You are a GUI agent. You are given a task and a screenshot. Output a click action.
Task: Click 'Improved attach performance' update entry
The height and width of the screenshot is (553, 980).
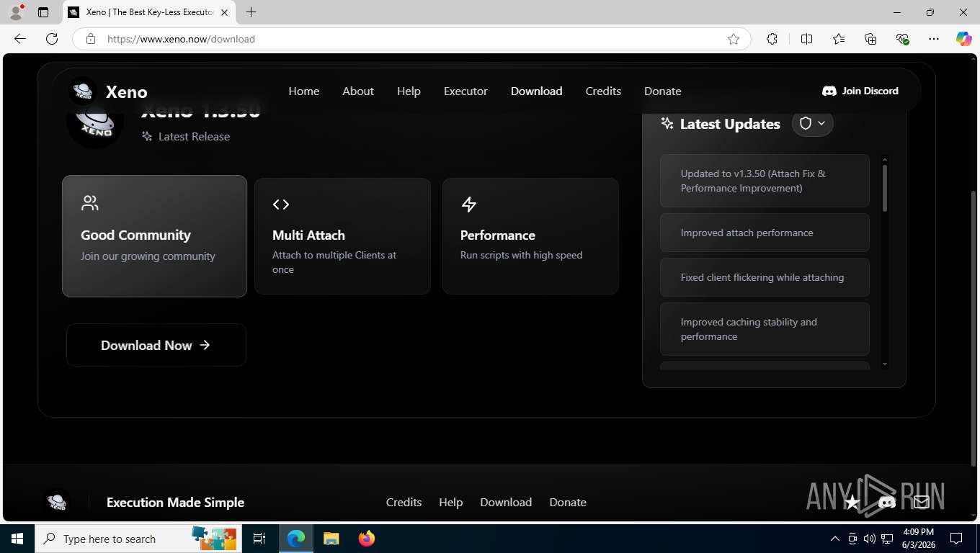pyautogui.click(x=765, y=233)
